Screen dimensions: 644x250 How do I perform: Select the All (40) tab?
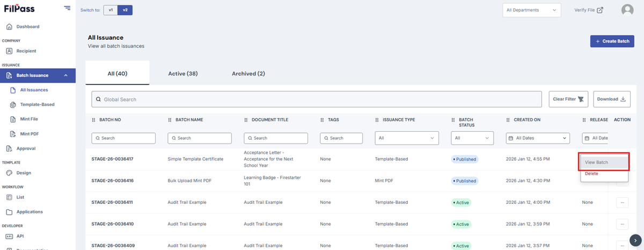118,73
